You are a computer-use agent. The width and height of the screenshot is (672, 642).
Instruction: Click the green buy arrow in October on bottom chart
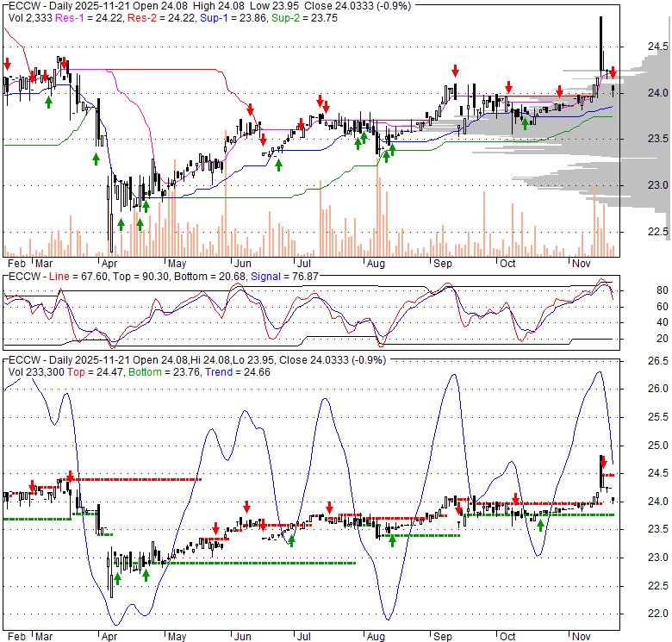pyautogui.click(x=540, y=525)
